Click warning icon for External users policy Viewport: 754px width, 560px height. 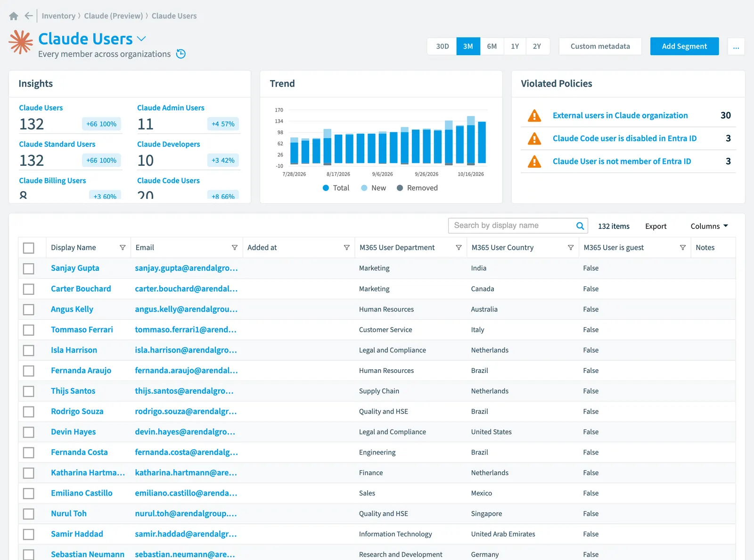click(x=534, y=115)
